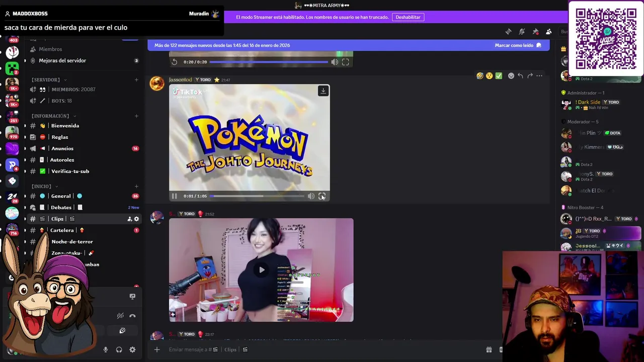The height and width of the screenshot is (362, 644).
Task: Open pinned messages icon in header
Action: pos(535,32)
